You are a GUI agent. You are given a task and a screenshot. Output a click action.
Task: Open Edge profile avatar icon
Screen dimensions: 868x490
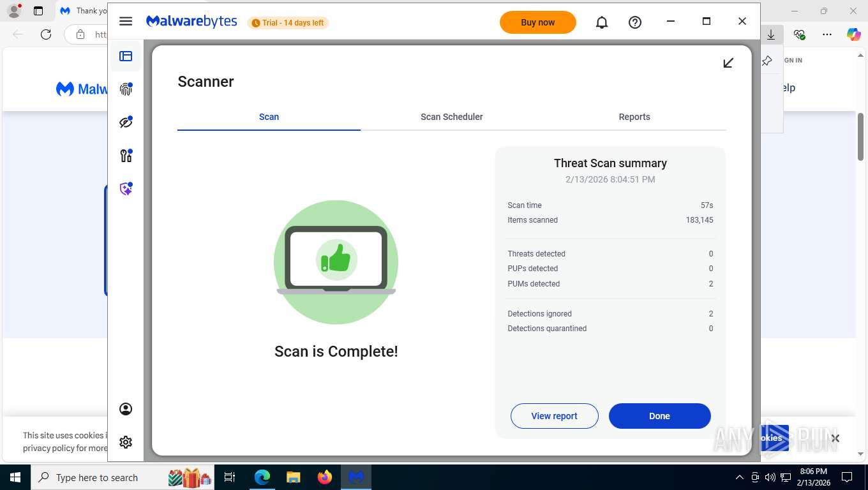[14, 10]
